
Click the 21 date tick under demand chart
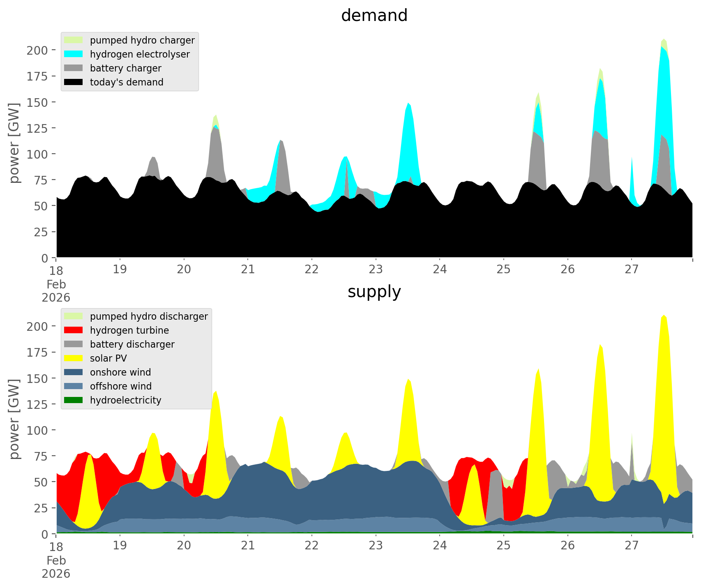click(x=248, y=270)
